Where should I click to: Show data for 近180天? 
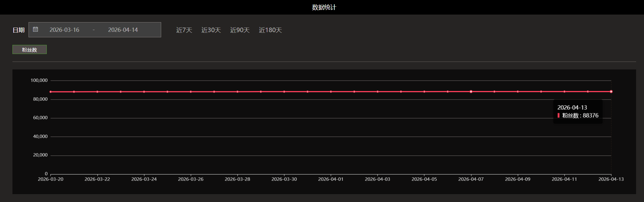pos(270,30)
